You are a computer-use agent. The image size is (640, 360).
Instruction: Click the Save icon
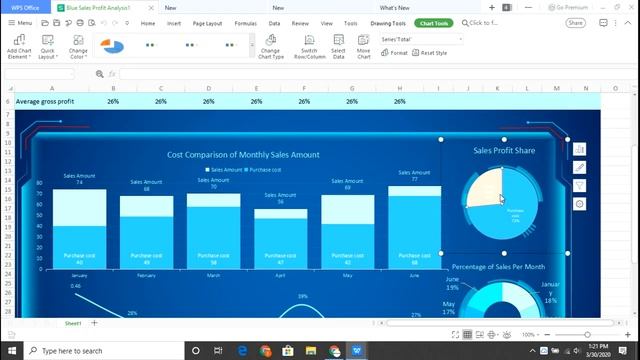pos(57,23)
